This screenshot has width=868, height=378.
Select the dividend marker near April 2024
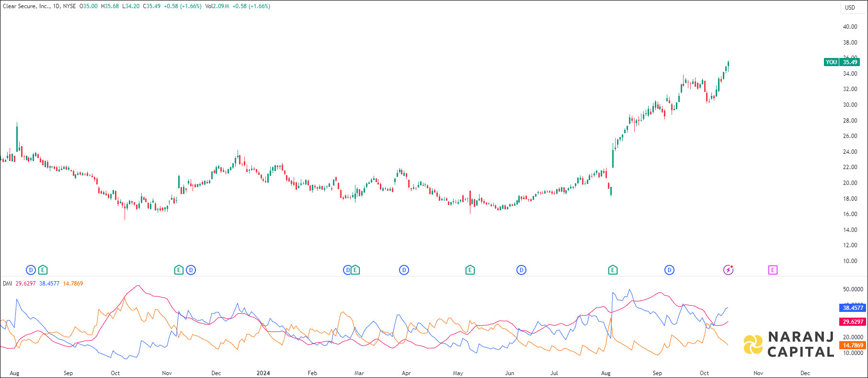[404, 270]
